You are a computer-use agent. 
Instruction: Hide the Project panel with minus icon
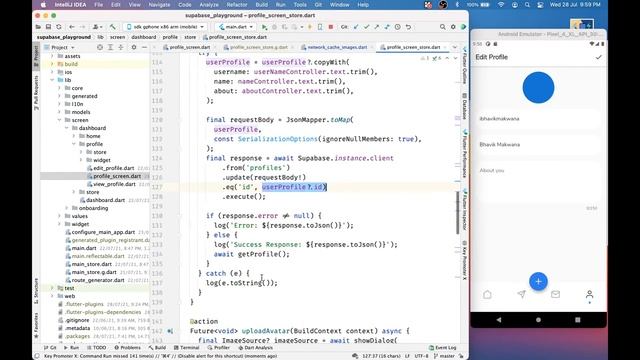point(144,47)
